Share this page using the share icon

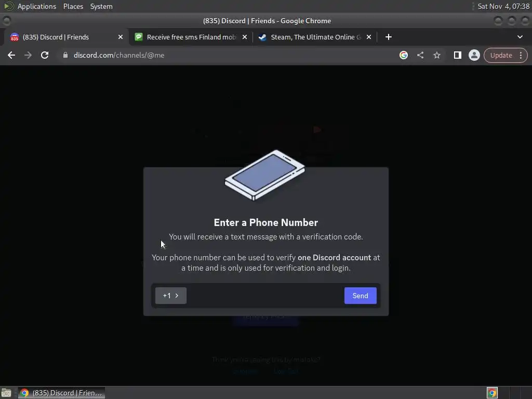(x=420, y=55)
